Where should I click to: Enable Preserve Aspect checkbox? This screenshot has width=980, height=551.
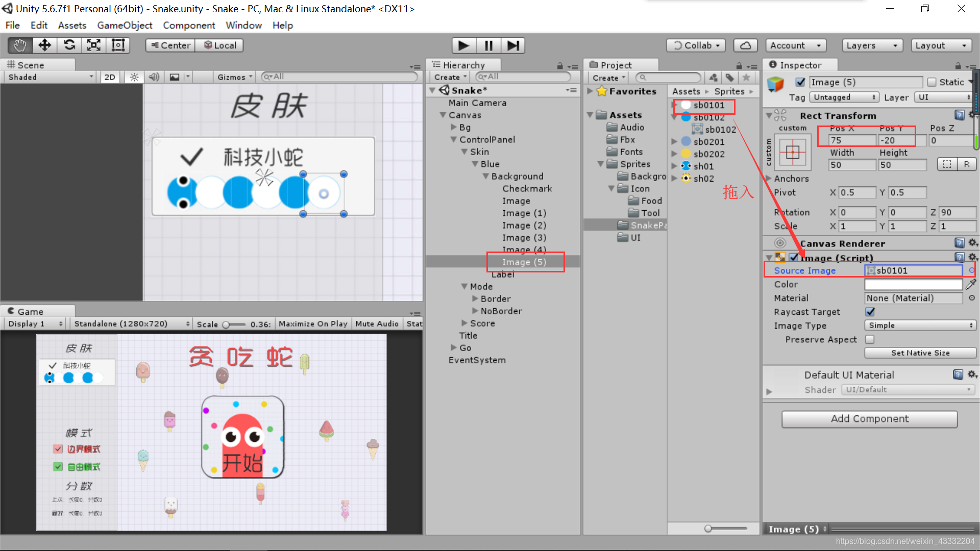[870, 339]
